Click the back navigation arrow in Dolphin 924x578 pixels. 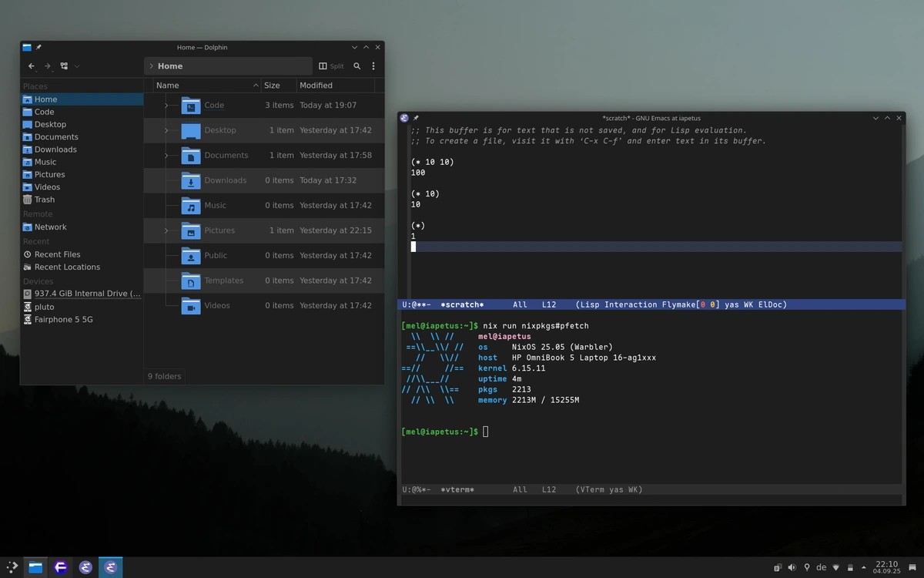32,66
